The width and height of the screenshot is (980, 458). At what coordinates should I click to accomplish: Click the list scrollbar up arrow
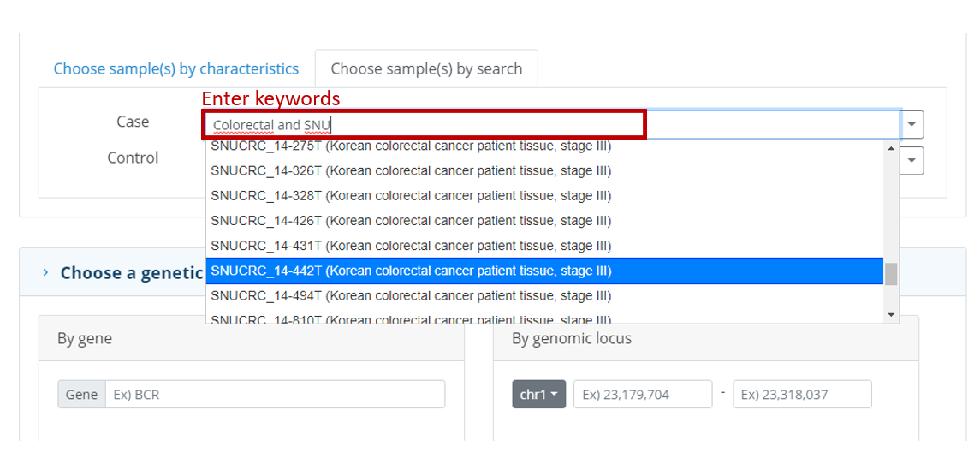891,147
